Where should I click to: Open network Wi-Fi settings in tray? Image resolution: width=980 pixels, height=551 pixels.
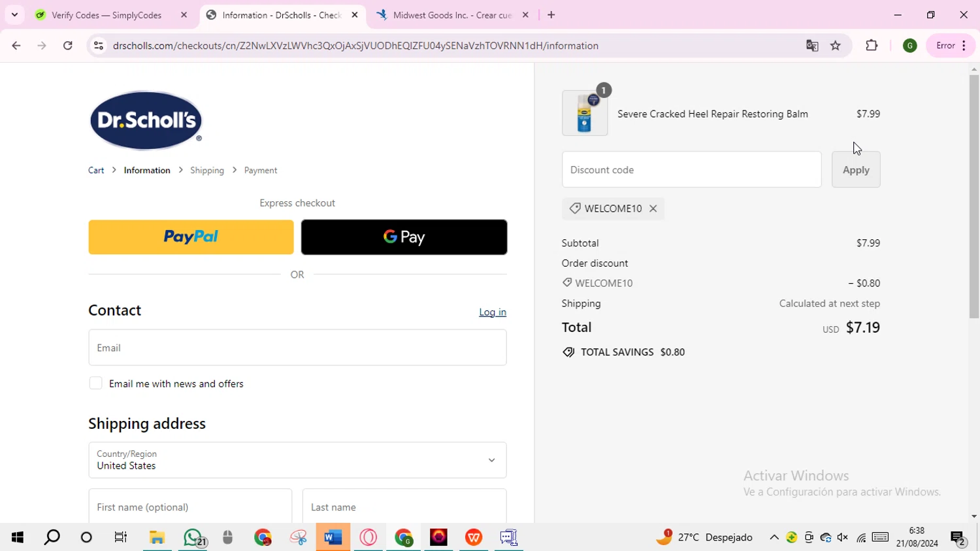(x=861, y=537)
